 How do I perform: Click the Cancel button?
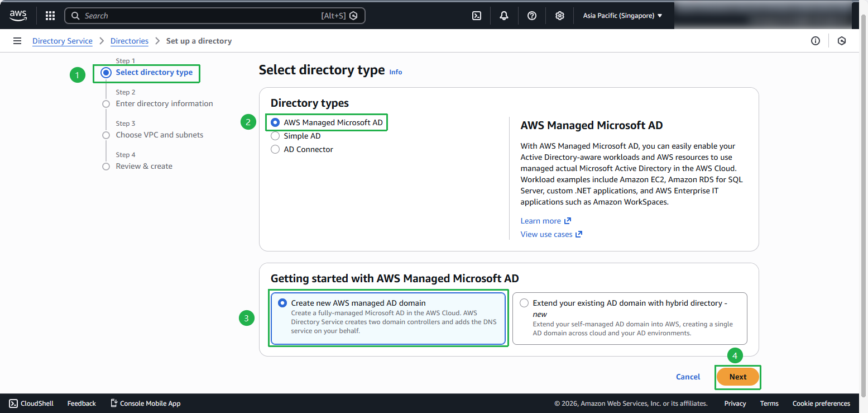pos(688,377)
